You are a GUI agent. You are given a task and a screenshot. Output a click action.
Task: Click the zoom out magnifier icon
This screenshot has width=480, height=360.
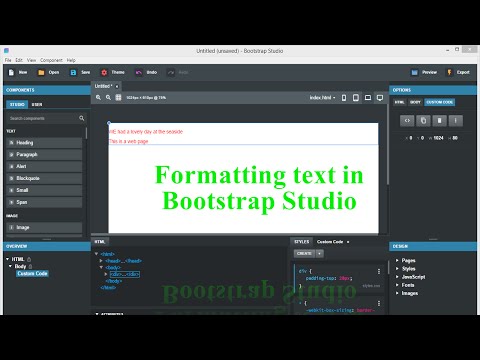[108, 97]
